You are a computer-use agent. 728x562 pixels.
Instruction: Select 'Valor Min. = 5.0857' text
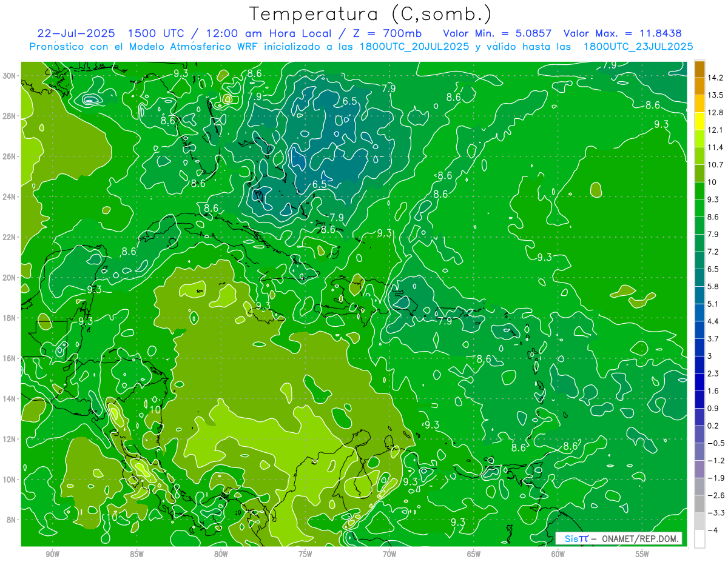(497, 33)
